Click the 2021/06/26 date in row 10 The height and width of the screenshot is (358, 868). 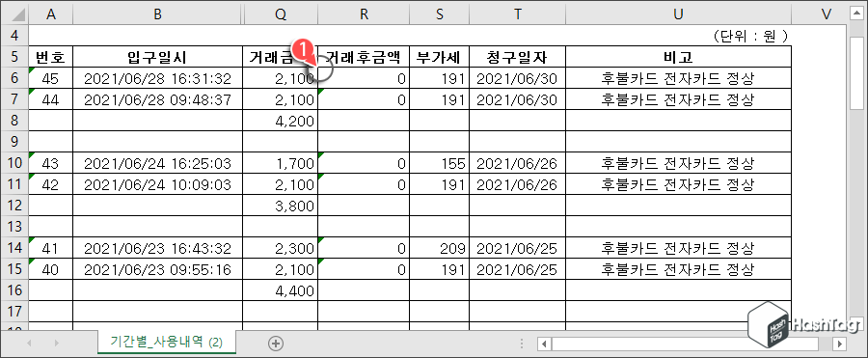[x=518, y=163]
